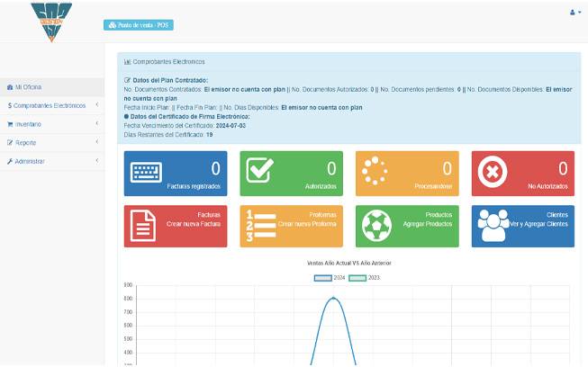The width and height of the screenshot is (588, 367).
Task: Open the user account menu at top right
Action: pos(574,13)
